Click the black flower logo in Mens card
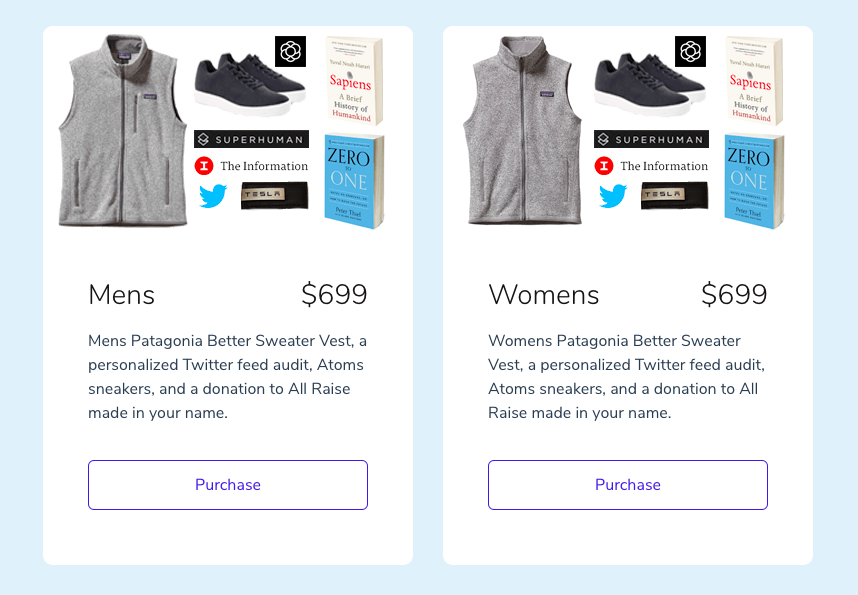This screenshot has height=595, width=858. pos(290,51)
